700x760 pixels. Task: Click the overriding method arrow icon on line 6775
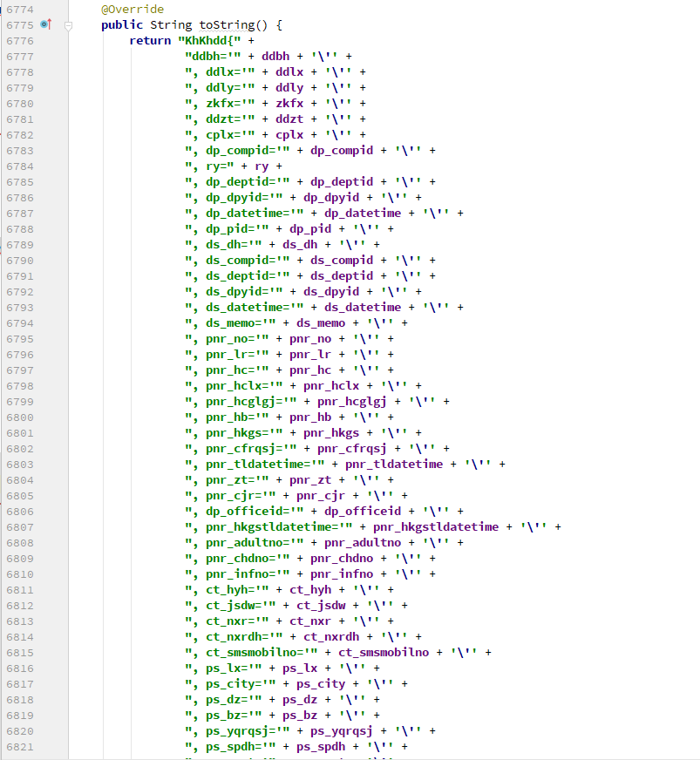tap(50, 24)
